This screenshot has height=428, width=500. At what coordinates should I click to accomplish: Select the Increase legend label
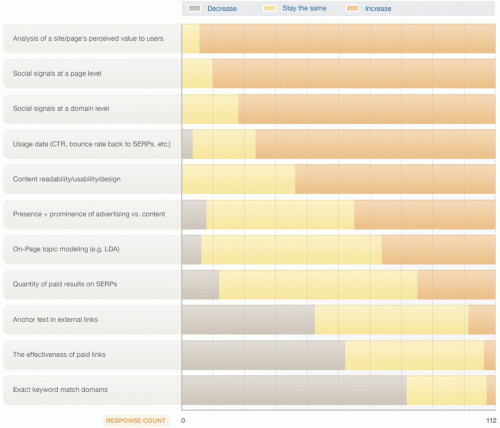[378, 9]
